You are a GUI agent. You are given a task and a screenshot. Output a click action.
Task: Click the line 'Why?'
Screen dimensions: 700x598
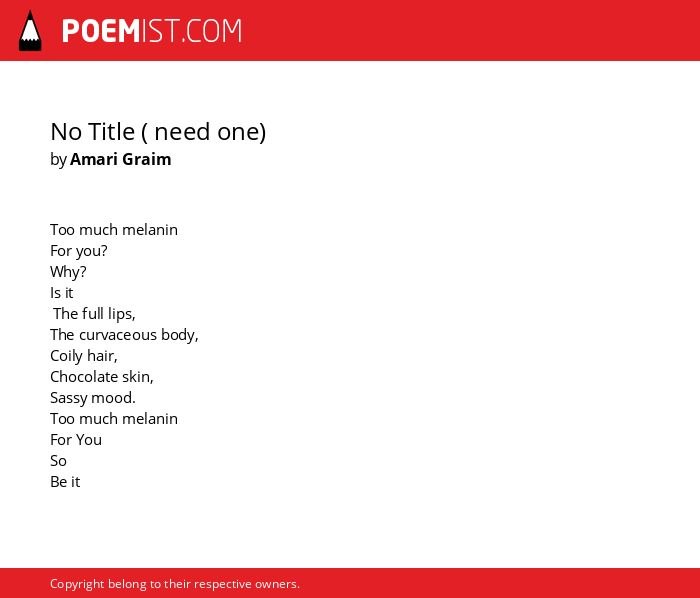point(68,272)
